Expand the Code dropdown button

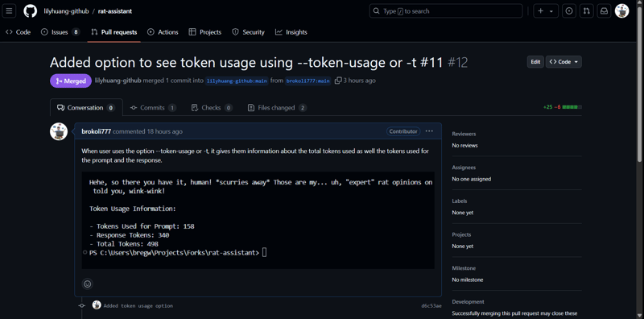coord(563,62)
